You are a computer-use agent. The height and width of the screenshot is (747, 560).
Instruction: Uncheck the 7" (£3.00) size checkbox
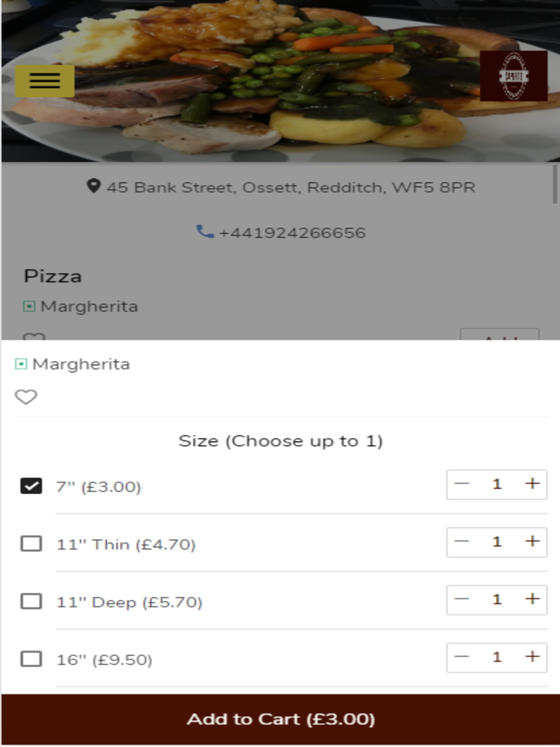click(x=31, y=486)
